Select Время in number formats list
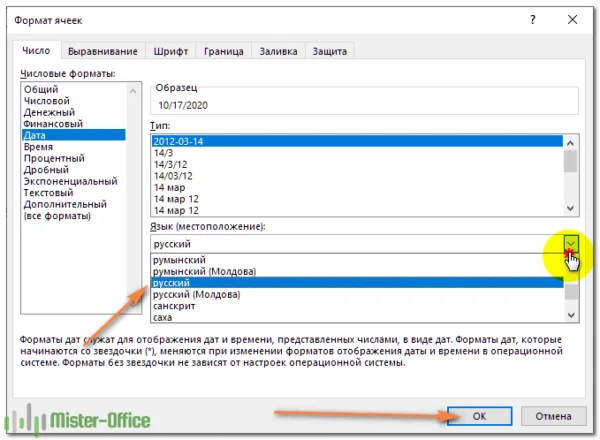The image size is (600, 440). tap(38, 146)
